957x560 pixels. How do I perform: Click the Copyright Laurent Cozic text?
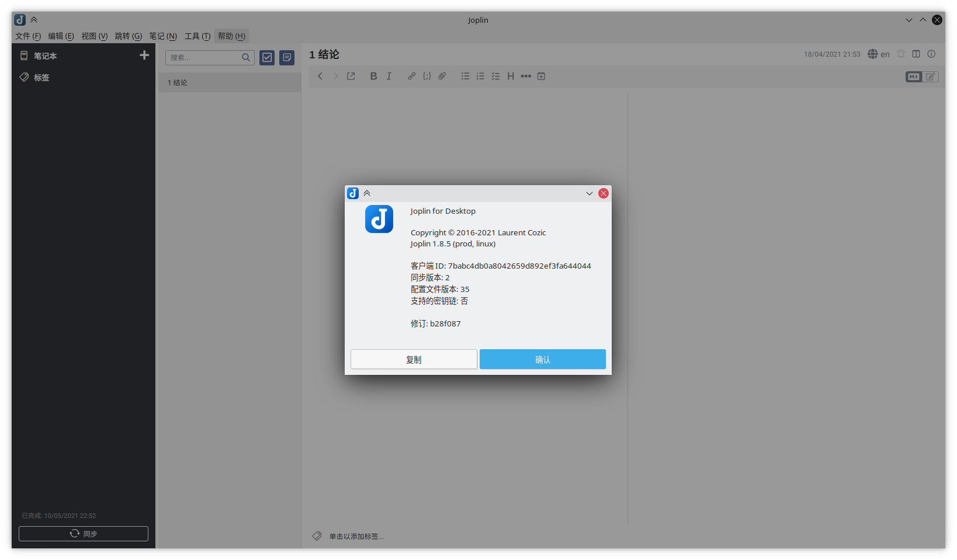(478, 232)
